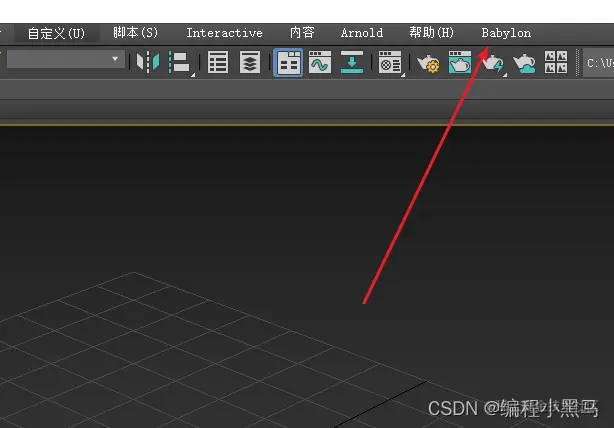The height and width of the screenshot is (428, 614).
Task: Open the Rendered Frame Window icon
Action: coord(460,62)
